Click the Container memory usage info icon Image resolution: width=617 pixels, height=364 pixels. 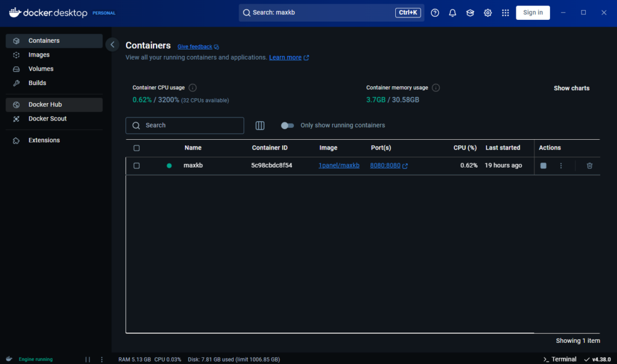(x=436, y=88)
